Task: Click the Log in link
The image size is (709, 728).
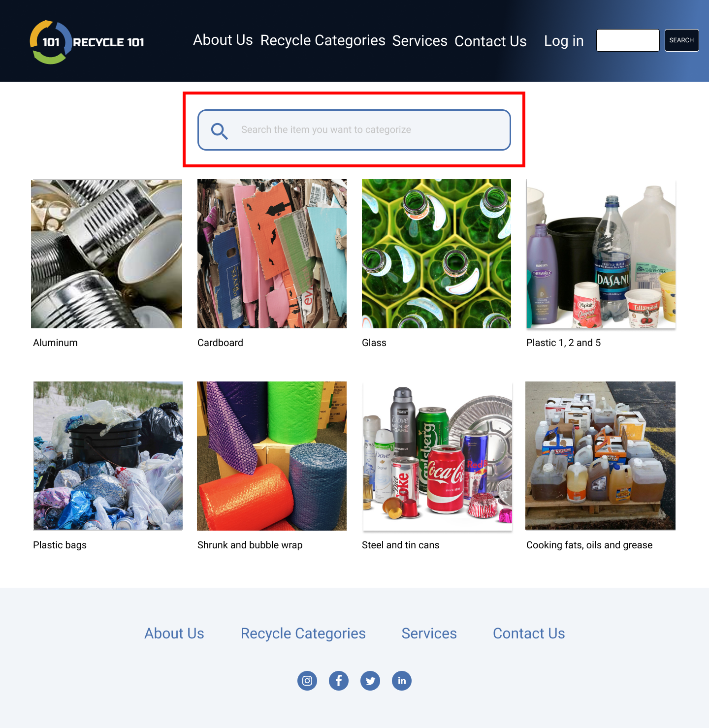Action: [x=564, y=41]
